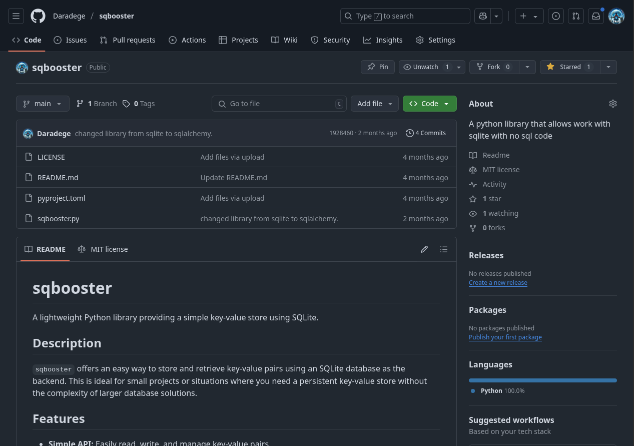The image size is (634, 446).
Task: Select the Code tab
Action: pyautogui.click(x=27, y=40)
